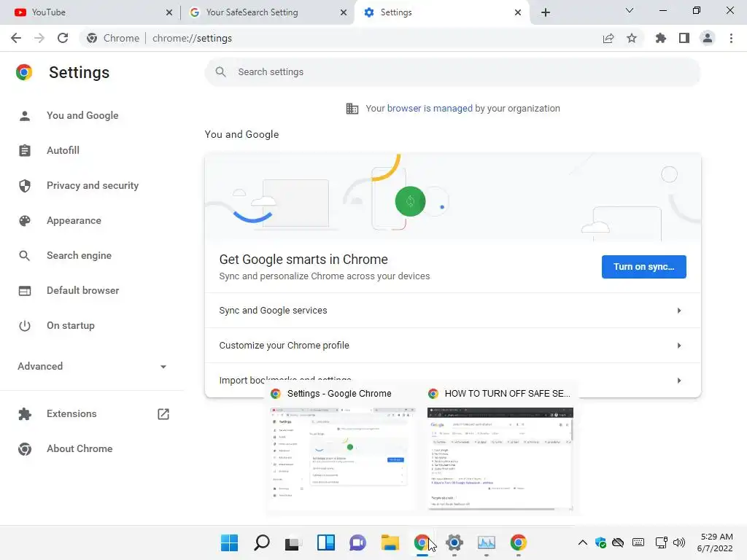Reload the current page

pos(63,38)
